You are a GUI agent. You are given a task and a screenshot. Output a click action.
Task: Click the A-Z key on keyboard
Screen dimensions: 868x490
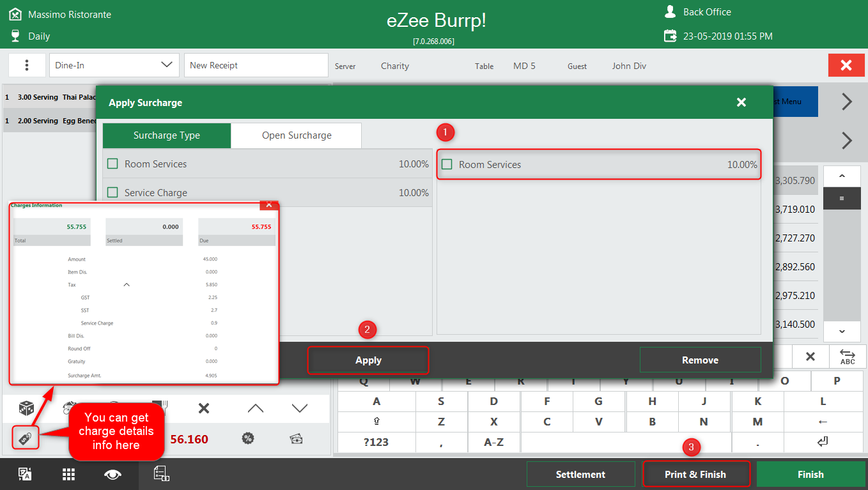click(x=493, y=441)
